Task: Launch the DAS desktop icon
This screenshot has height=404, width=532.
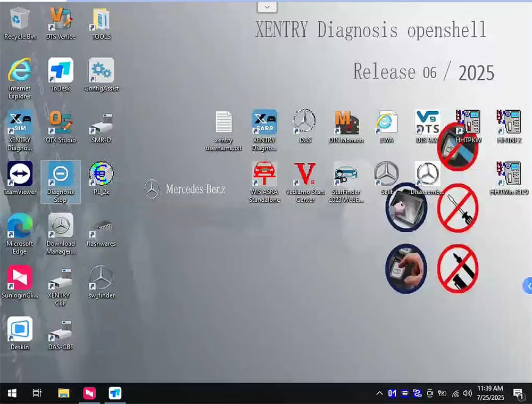Action: (x=305, y=123)
